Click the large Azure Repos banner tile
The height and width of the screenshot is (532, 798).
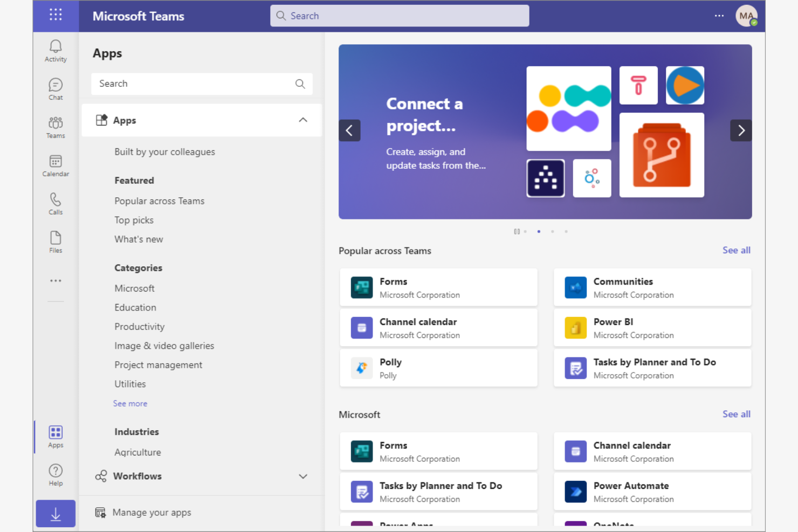click(x=662, y=155)
